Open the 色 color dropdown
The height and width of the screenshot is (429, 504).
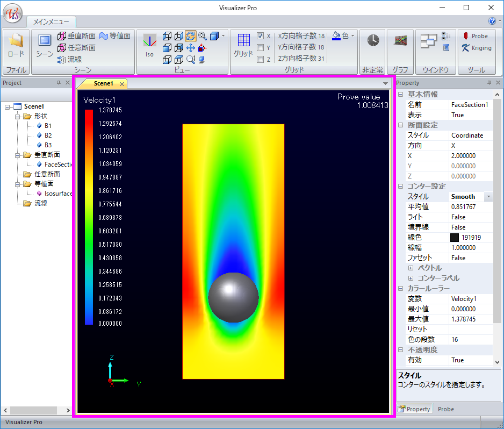(352, 36)
